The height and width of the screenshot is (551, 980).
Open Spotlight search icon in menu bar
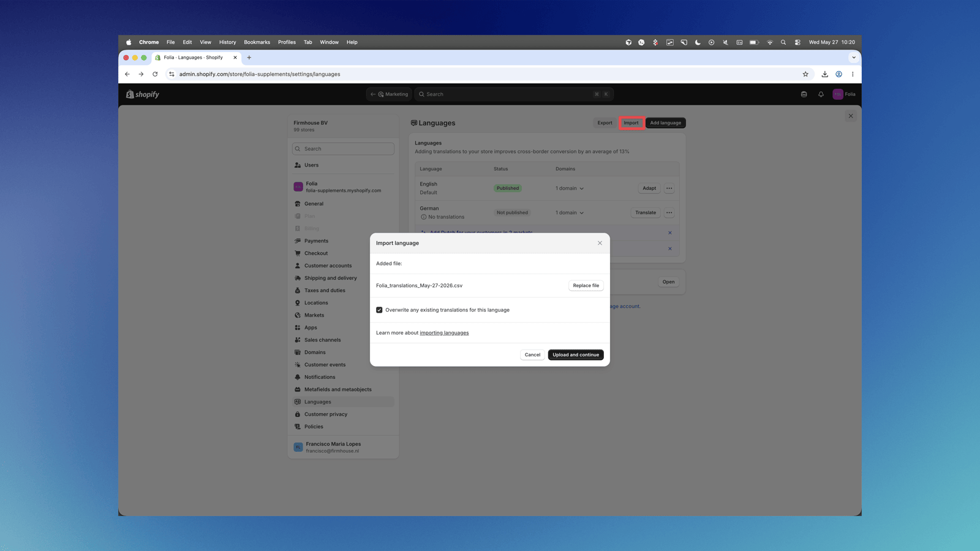click(783, 42)
